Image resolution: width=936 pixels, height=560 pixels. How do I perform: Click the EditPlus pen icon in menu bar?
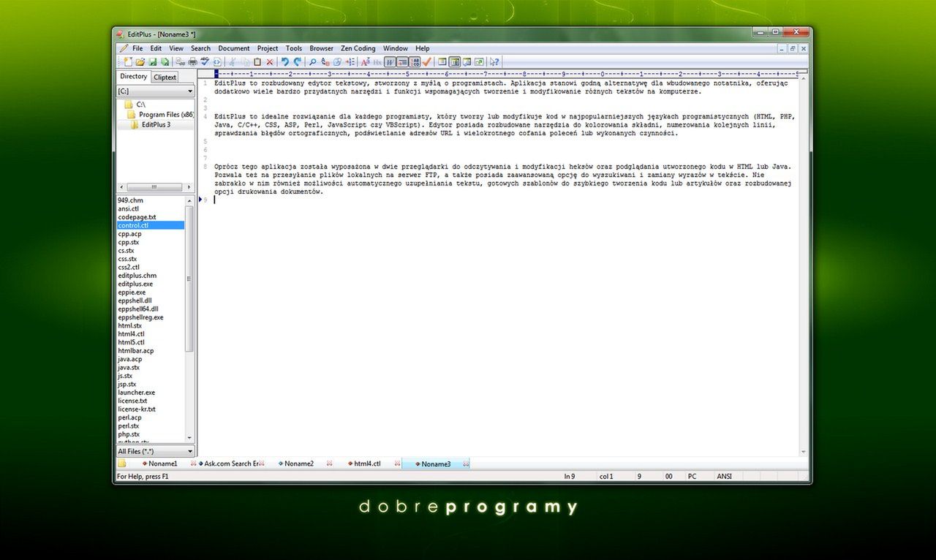124,48
